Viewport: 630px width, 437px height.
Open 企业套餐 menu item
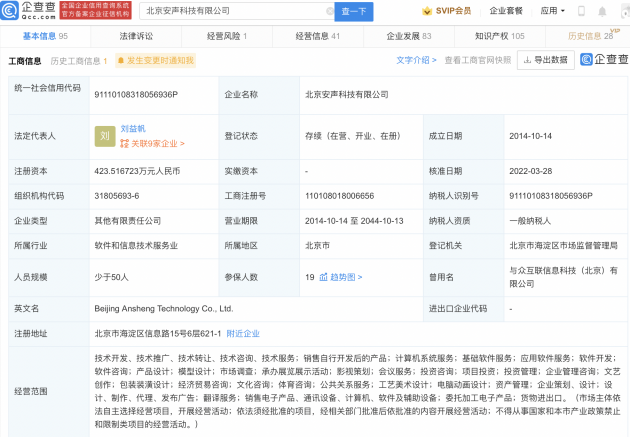506,11
